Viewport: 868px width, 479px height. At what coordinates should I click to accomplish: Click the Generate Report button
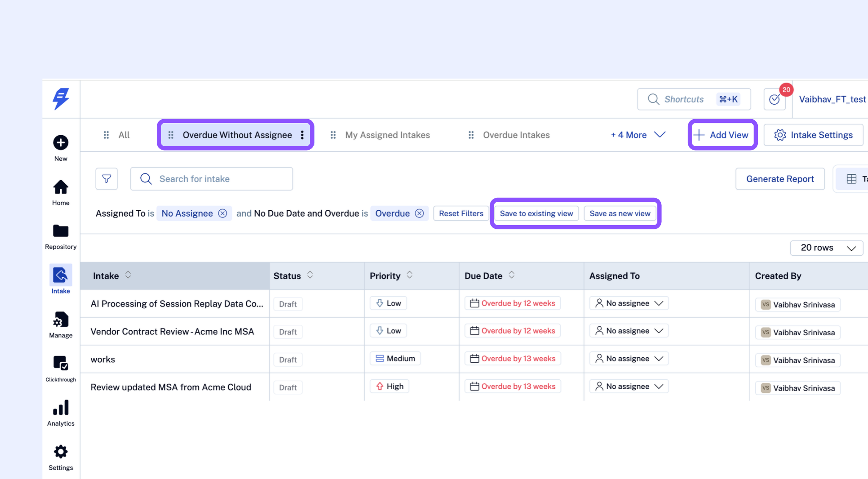coord(780,179)
